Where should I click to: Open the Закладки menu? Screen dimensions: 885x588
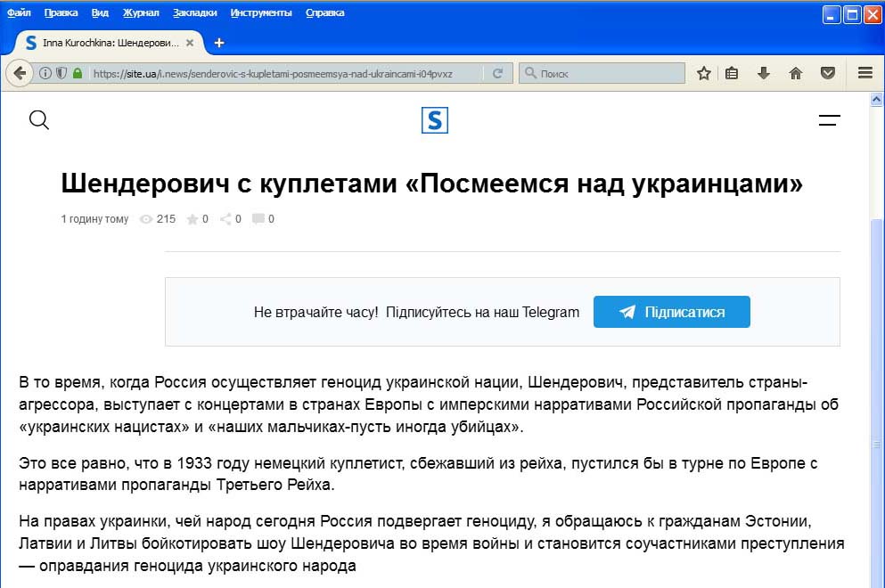(194, 12)
